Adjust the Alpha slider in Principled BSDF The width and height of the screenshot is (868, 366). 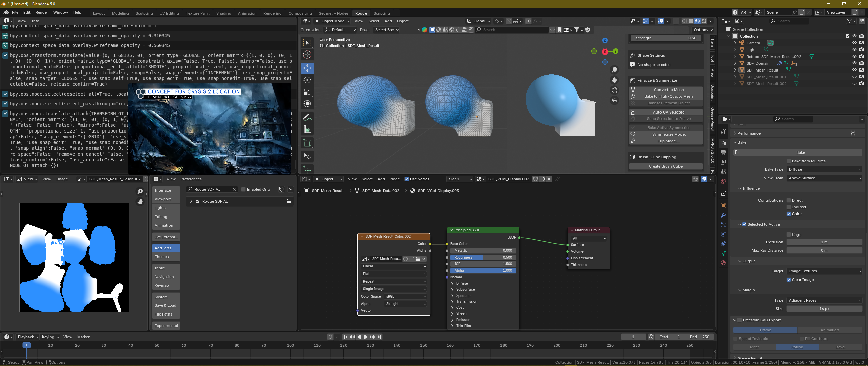point(483,270)
